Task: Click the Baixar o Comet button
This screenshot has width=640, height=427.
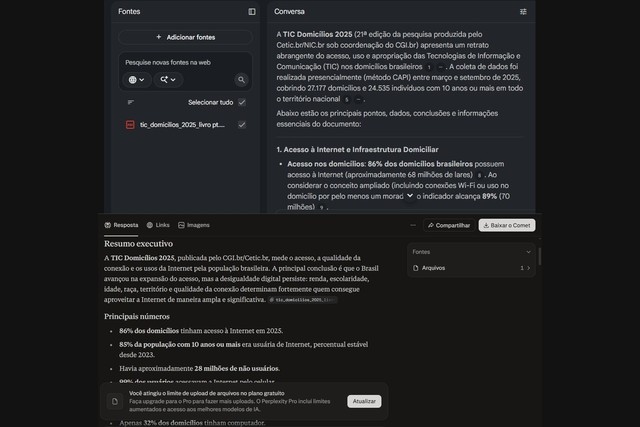Action: (x=507, y=225)
